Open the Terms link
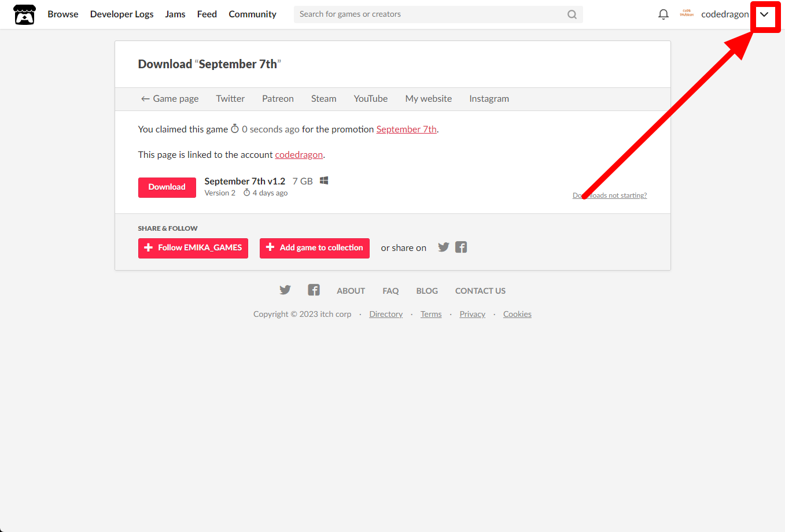The height and width of the screenshot is (532, 785). (x=431, y=315)
